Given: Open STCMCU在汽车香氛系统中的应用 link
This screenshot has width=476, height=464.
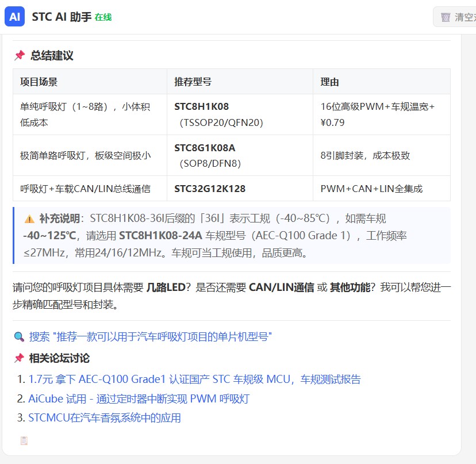Looking at the screenshot, I should pyautogui.click(x=105, y=418).
